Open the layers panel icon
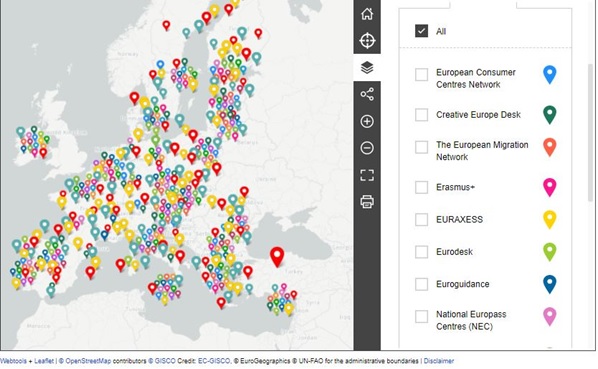This screenshot has height=369, width=598. coord(367,67)
